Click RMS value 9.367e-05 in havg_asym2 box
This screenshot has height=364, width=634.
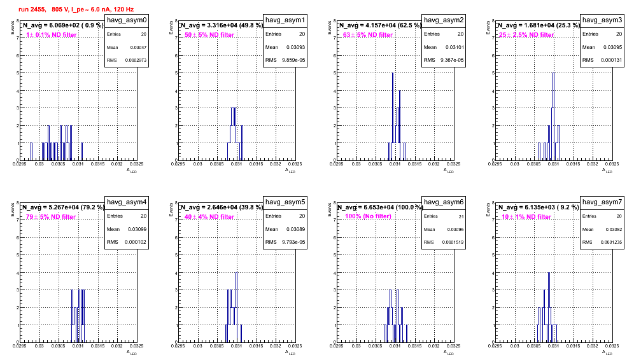tap(452, 60)
